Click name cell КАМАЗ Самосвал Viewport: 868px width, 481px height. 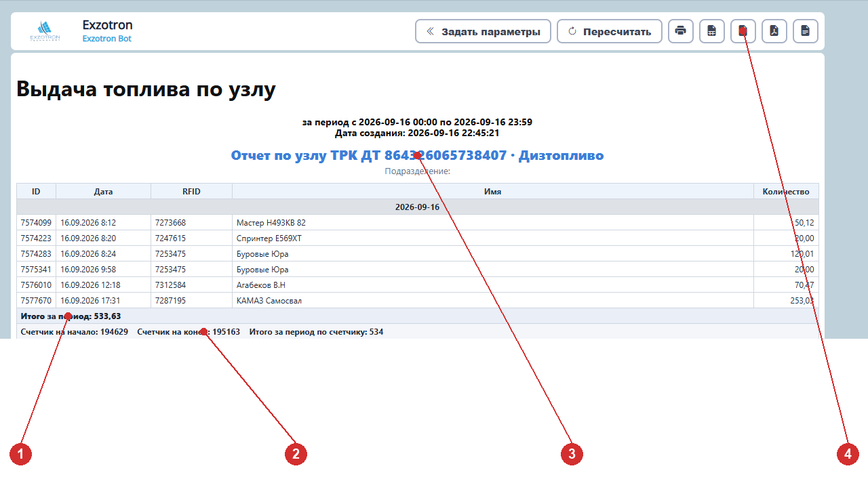coord(492,300)
